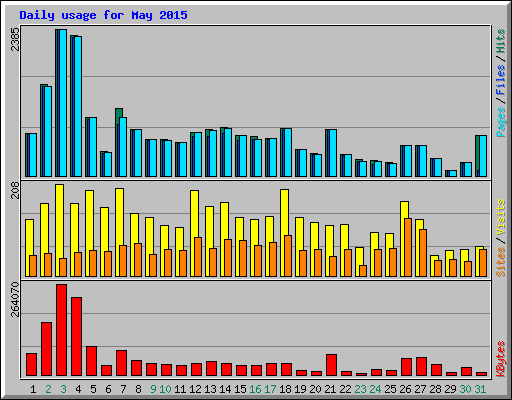Screen dimensions: 512x400
Task: Click day 1 on the x-axis
Action: (x=33, y=389)
